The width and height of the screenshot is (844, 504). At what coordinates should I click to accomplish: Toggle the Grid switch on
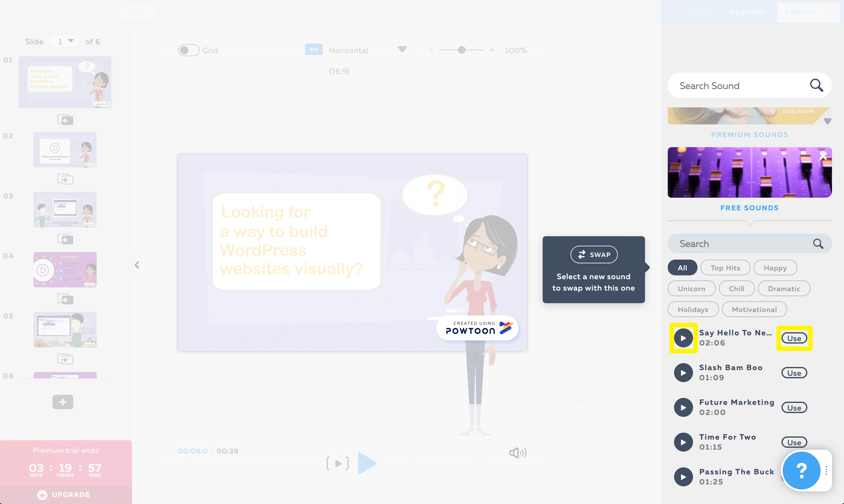tap(189, 51)
